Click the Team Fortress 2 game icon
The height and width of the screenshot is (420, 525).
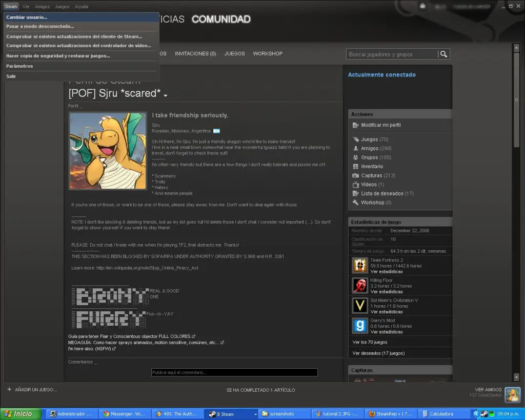[360, 265]
